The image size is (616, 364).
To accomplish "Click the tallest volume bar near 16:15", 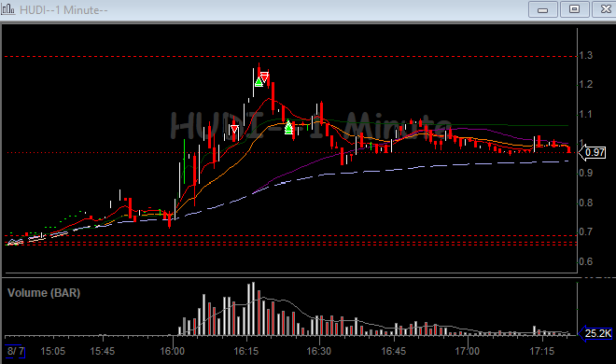I will (253, 309).
